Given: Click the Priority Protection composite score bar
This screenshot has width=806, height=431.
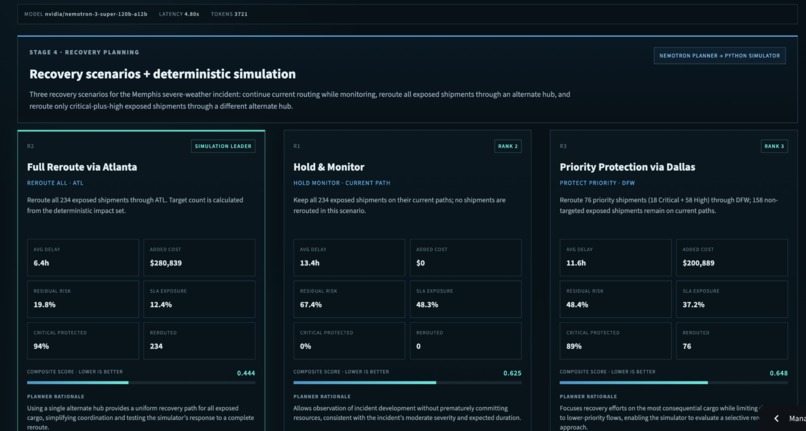Looking at the screenshot, I should pos(673,383).
